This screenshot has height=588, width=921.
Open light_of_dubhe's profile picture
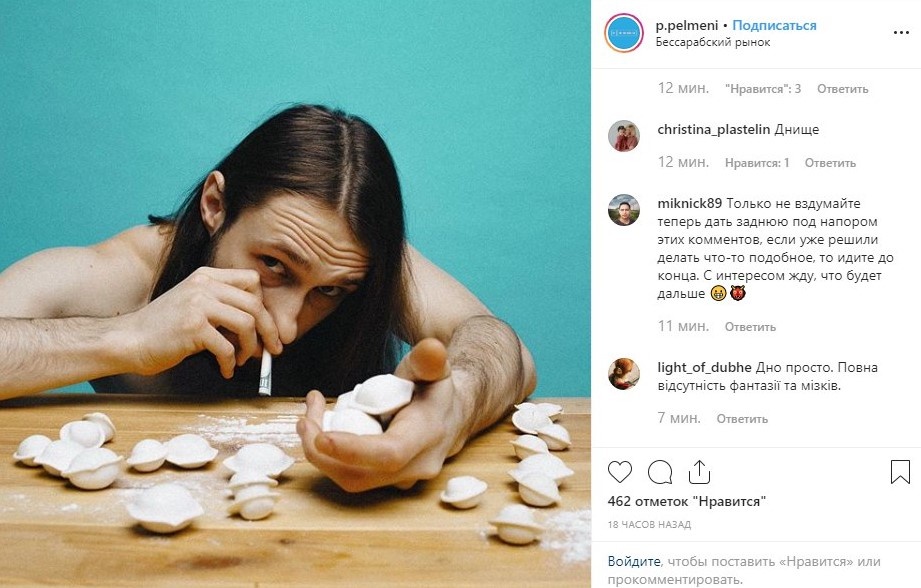(624, 373)
